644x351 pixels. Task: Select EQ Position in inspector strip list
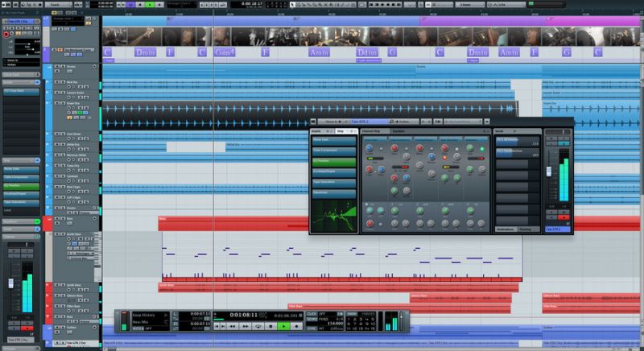(x=22, y=186)
